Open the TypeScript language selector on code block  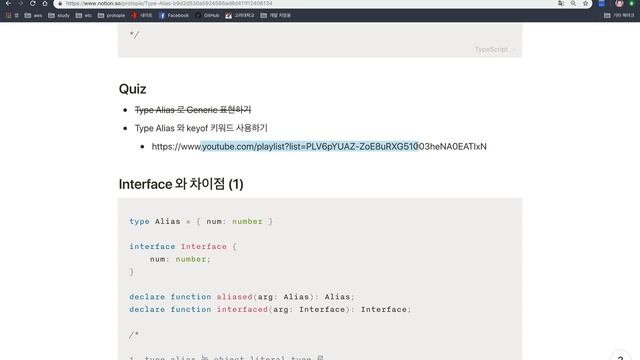point(495,49)
